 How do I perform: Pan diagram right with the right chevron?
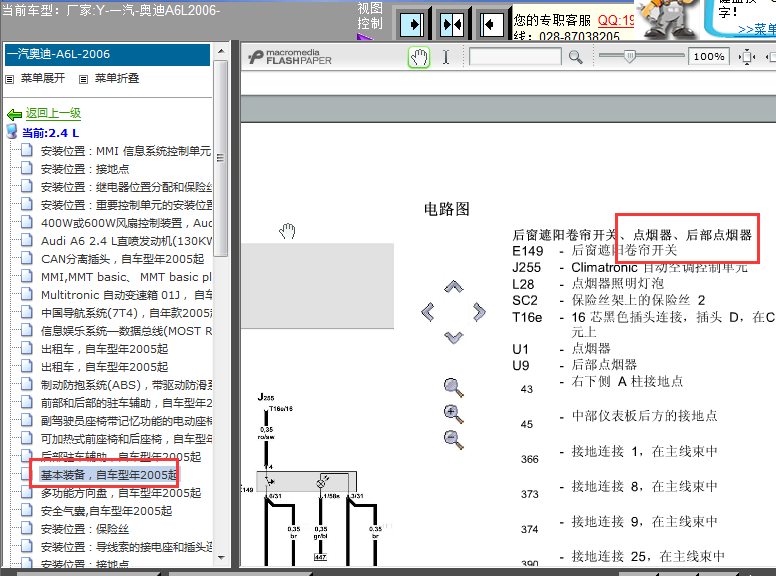pos(479,312)
